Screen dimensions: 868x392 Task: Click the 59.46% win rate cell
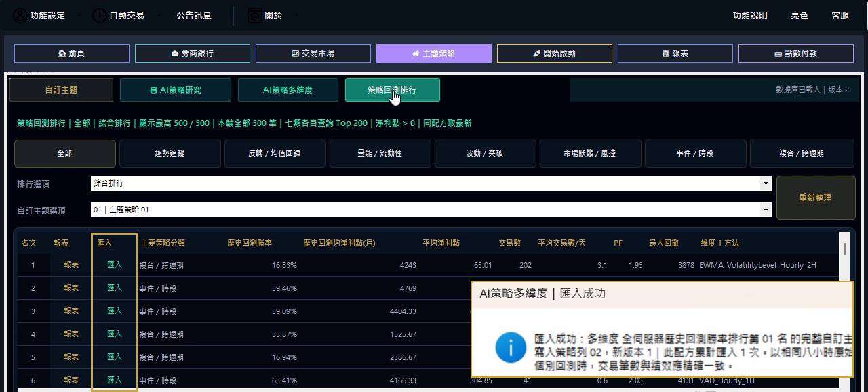(284, 288)
